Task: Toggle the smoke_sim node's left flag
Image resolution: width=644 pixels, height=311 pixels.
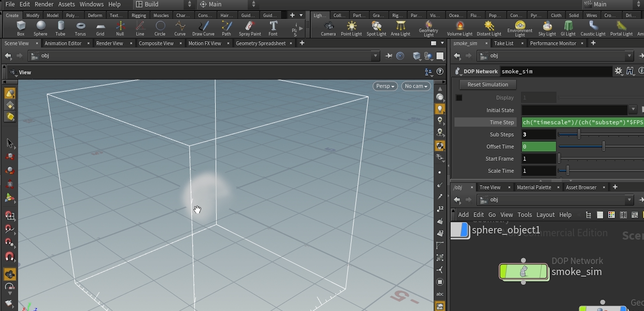Action: 503,272
